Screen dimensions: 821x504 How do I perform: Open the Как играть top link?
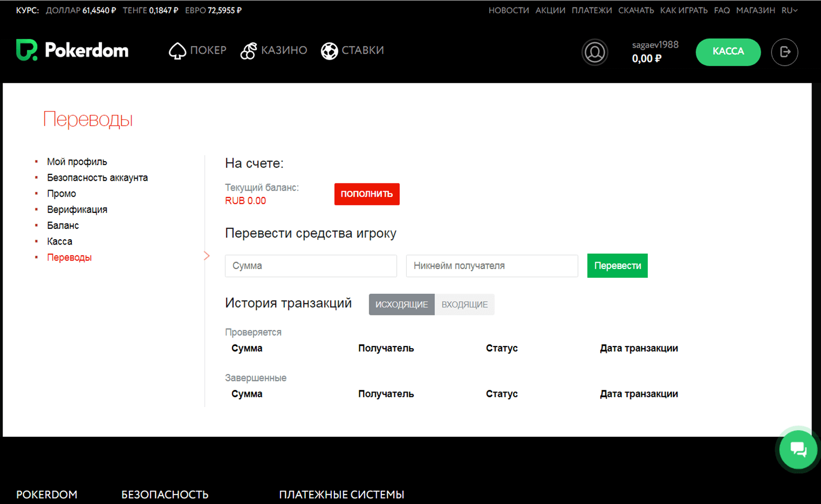click(x=684, y=10)
